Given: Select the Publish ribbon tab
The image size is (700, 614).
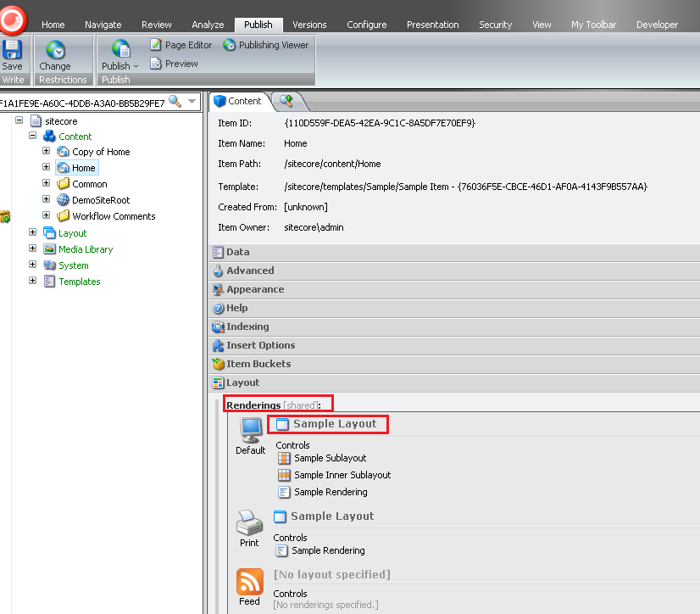Looking at the screenshot, I should (x=258, y=25).
